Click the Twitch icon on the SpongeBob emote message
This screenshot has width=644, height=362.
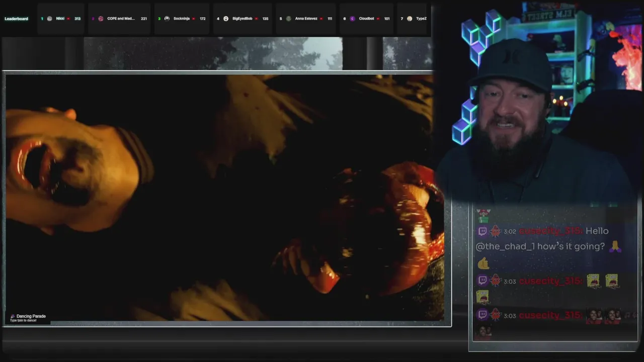(x=482, y=281)
